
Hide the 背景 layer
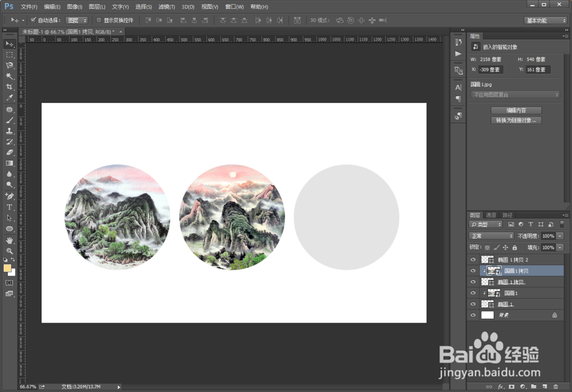(473, 315)
